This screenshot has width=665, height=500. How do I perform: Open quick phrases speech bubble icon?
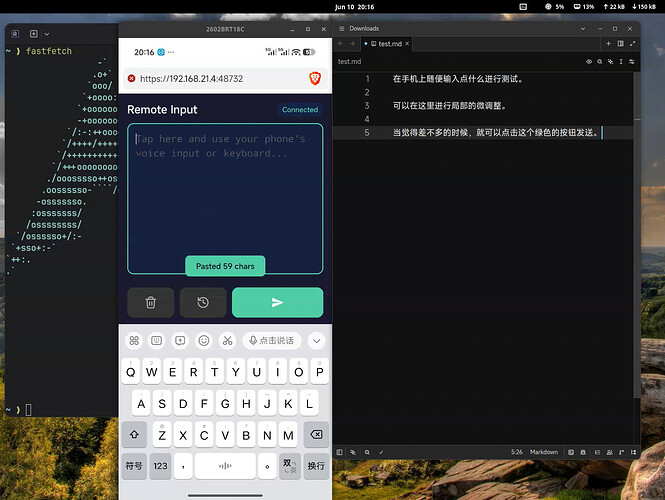[180, 341]
